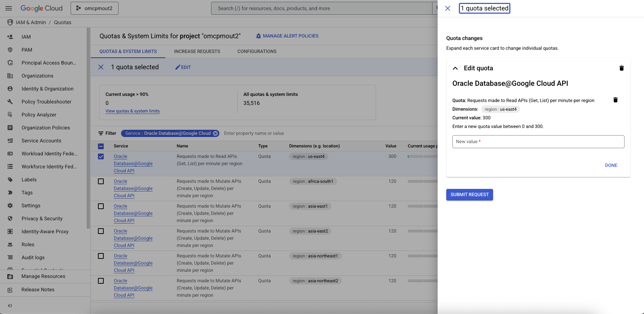Open the main navigation hamburger menu
This screenshot has height=314, width=644.
pyautogui.click(x=9, y=8)
